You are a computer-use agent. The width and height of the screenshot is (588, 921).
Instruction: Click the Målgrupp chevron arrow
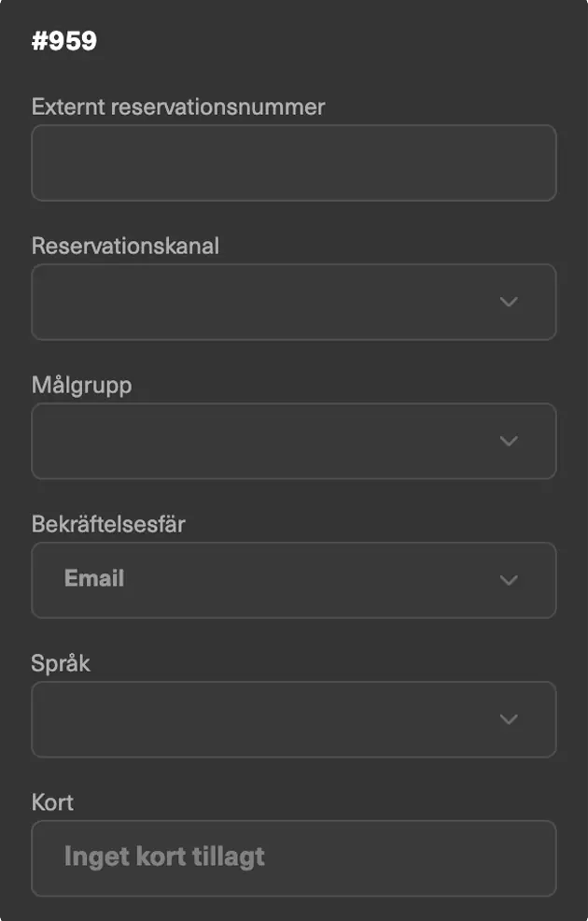(509, 441)
